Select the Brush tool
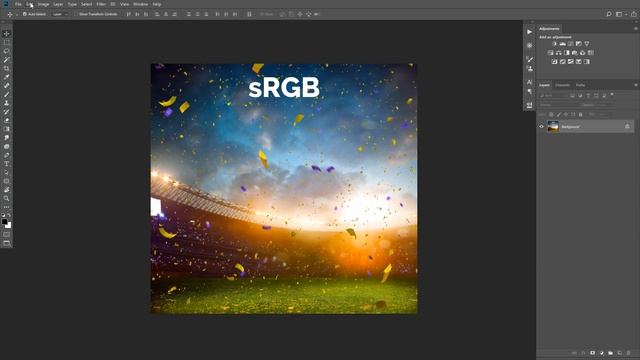Viewport: 640px width, 360px height. point(7,94)
